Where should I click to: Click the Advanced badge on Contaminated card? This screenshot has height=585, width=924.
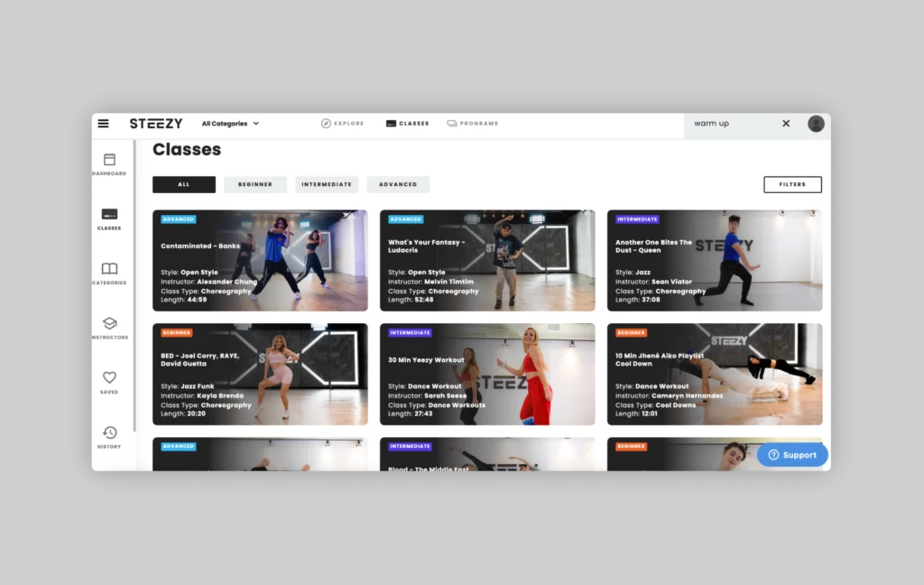(179, 219)
